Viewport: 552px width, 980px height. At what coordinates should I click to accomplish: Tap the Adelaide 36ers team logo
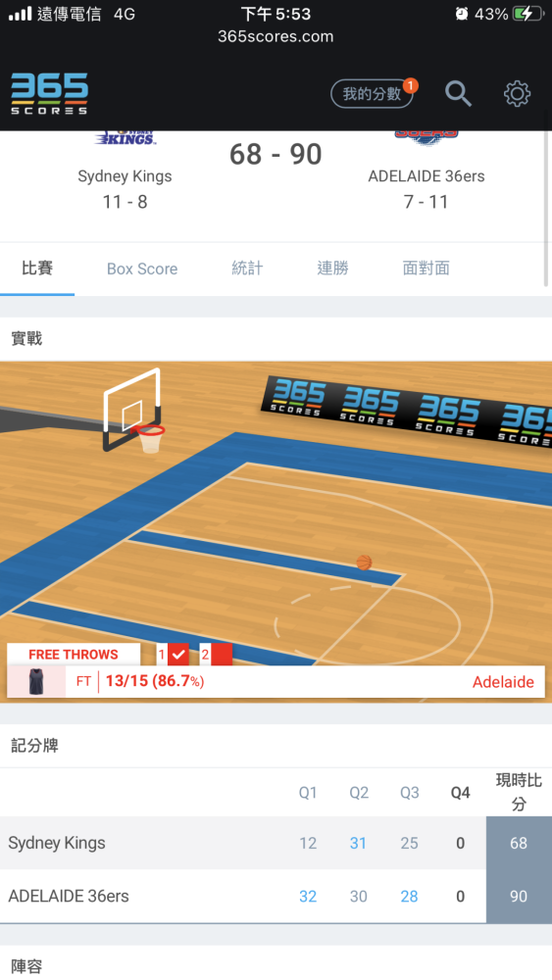click(x=427, y=138)
